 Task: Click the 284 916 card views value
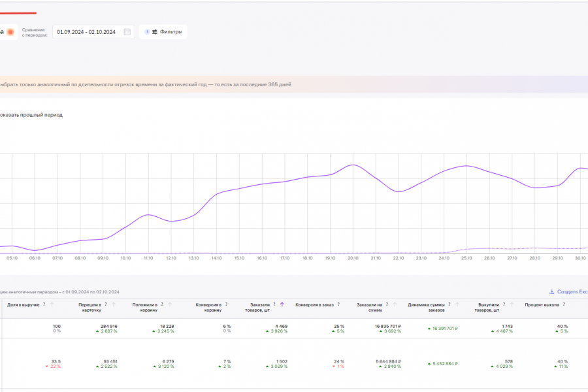[108, 327]
